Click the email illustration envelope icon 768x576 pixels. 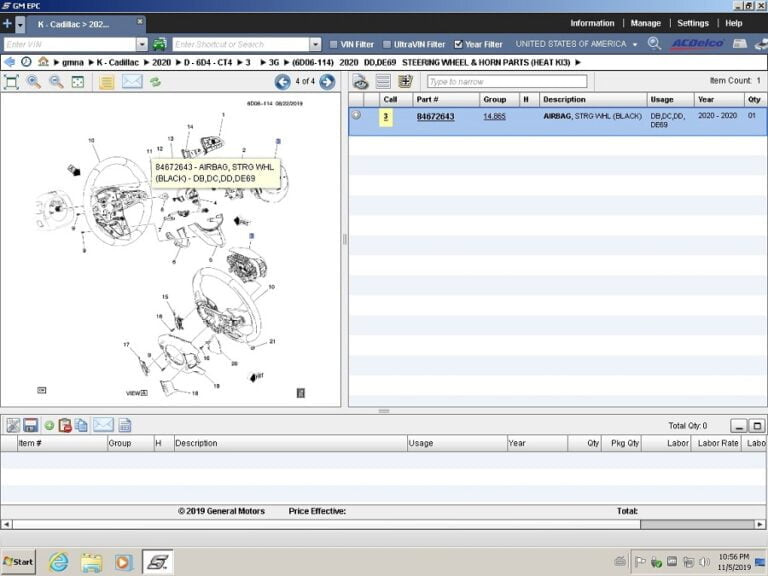[x=132, y=82]
